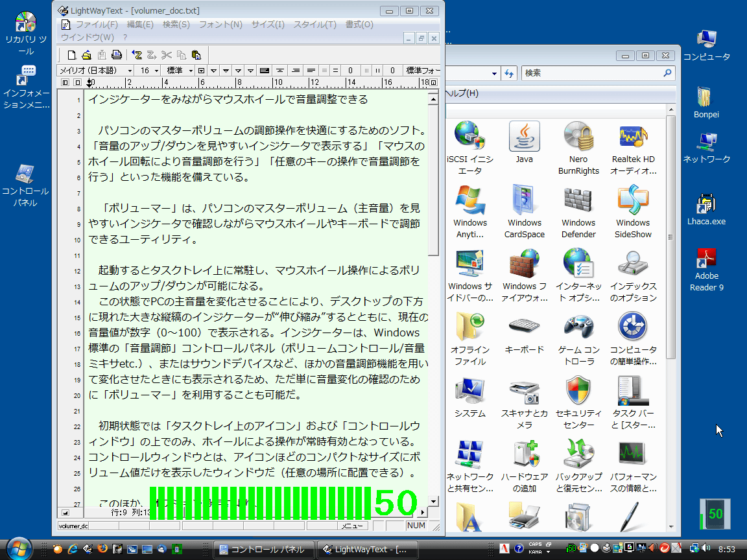This screenshot has height=560, width=747.
Task: Click the Firefox icon in Quick Launch
Action: pos(102,549)
